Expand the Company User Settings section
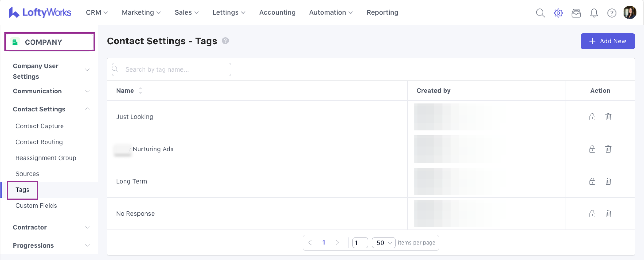Image resolution: width=644 pixels, height=260 pixels. click(x=87, y=70)
